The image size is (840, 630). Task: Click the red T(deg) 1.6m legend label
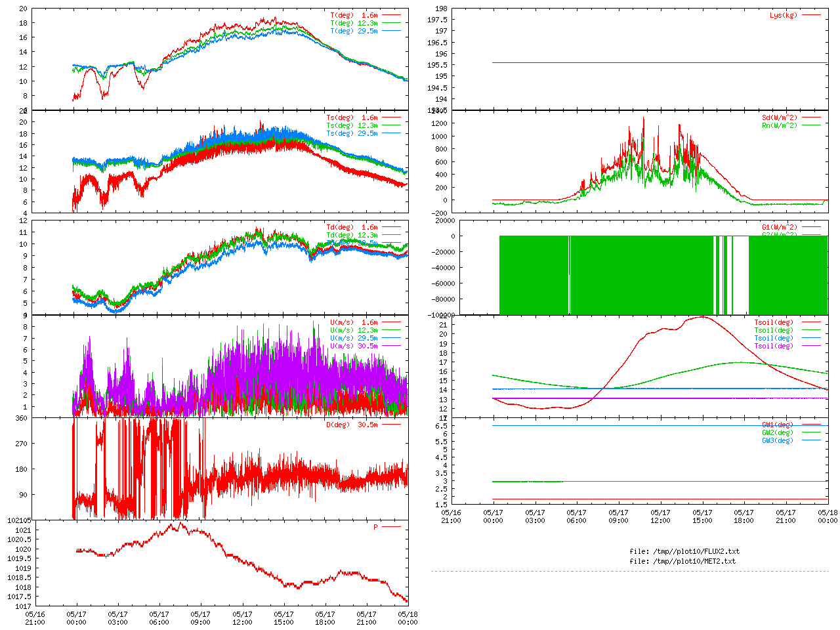(x=354, y=15)
